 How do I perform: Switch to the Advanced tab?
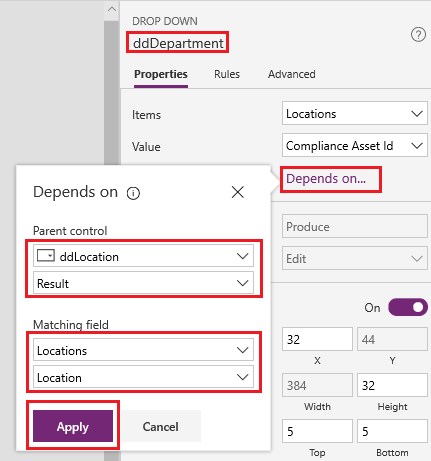(292, 74)
